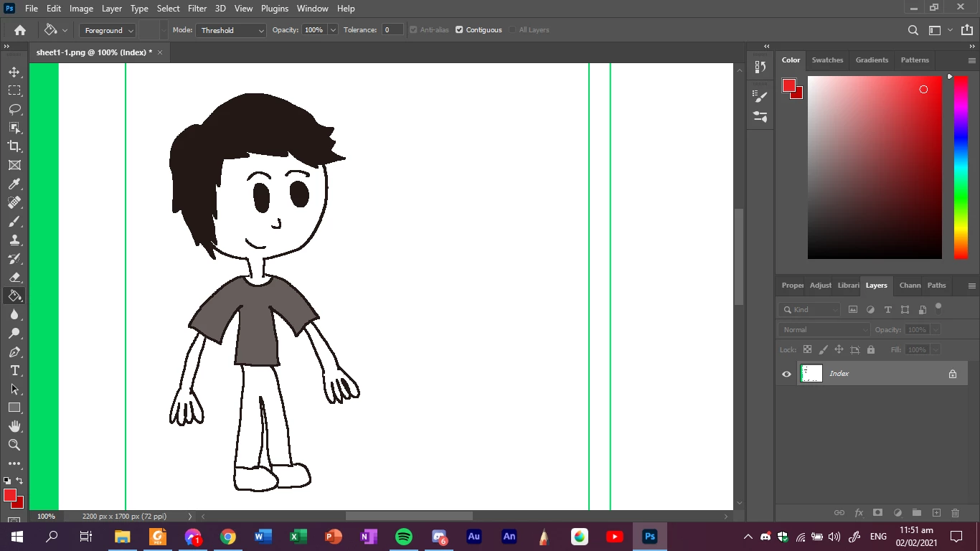980x551 pixels.
Task: Open the Kind layer filter dropdown
Action: click(810, 310)
